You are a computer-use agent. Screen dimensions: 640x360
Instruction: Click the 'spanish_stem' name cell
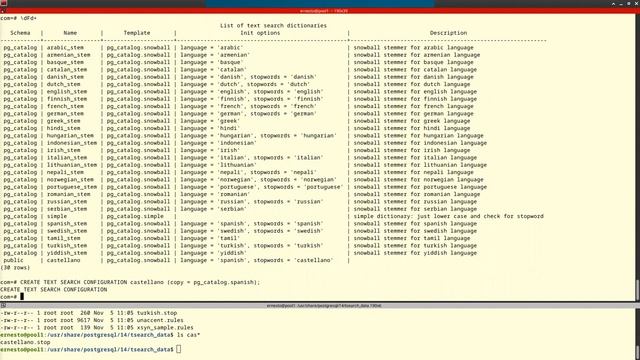(x=67, y=224)
